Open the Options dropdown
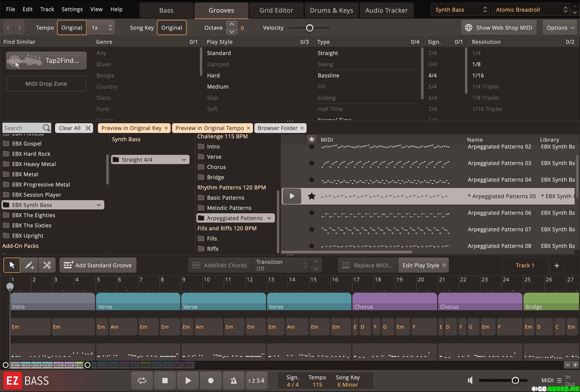 [x=560, y=28]
